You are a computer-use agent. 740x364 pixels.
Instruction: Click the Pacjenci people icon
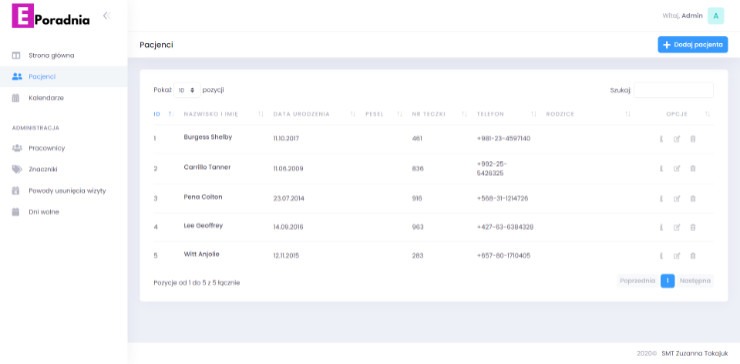(17, 76)
